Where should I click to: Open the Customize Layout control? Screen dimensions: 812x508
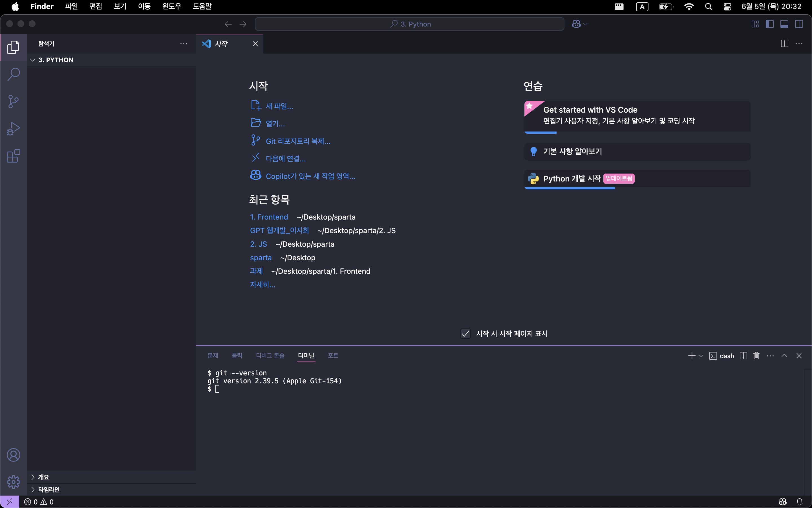coord(755,24)
